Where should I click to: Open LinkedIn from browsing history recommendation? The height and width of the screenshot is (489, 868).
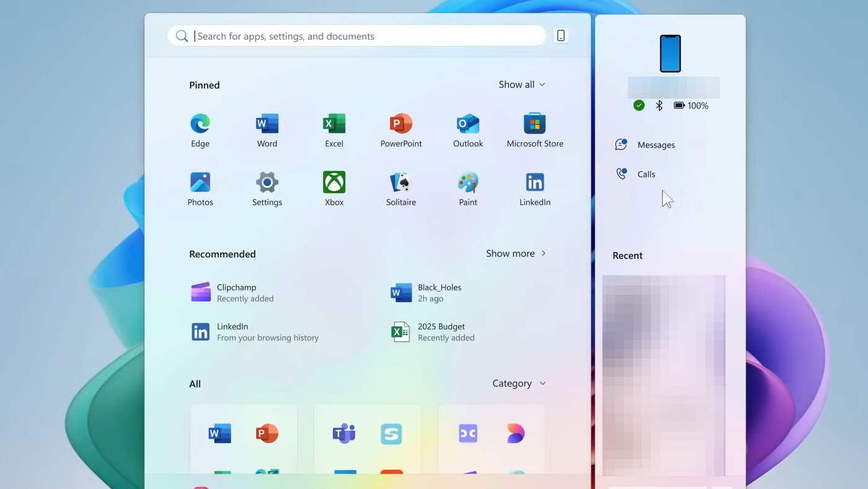tap(254, 331)
